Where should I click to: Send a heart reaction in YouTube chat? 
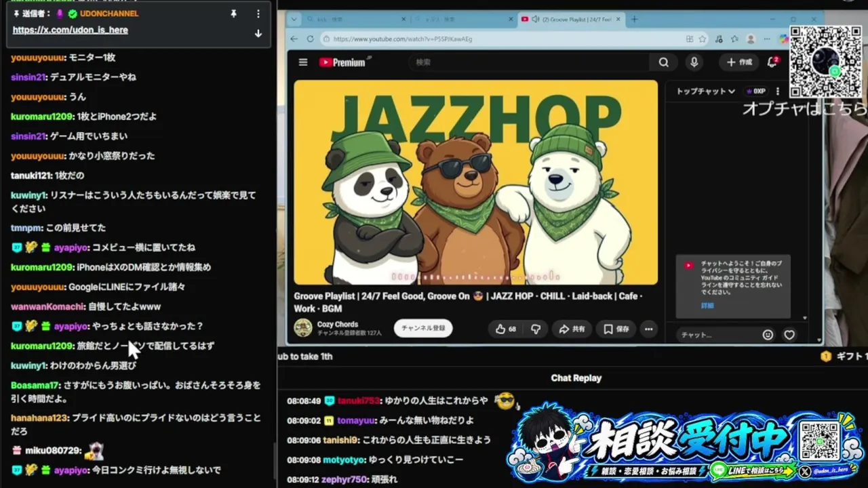pyautogui.click(x=789, y=335)
